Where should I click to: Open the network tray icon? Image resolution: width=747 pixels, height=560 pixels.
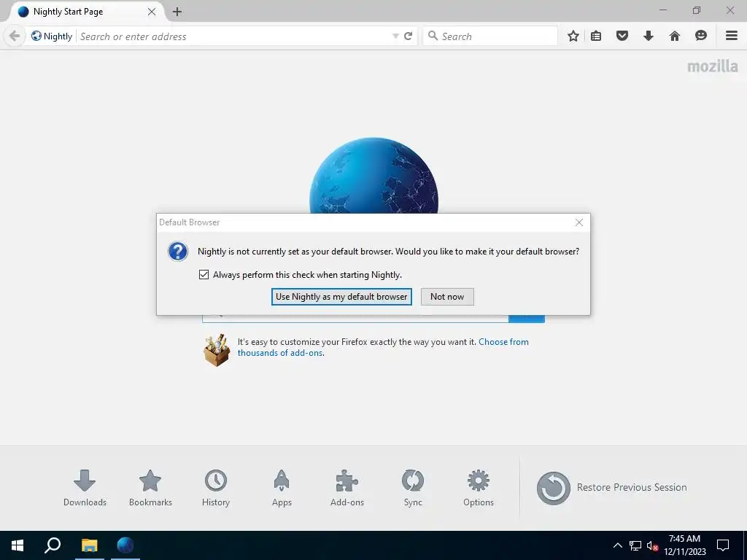pyautogui.click(x=635, y=545)
